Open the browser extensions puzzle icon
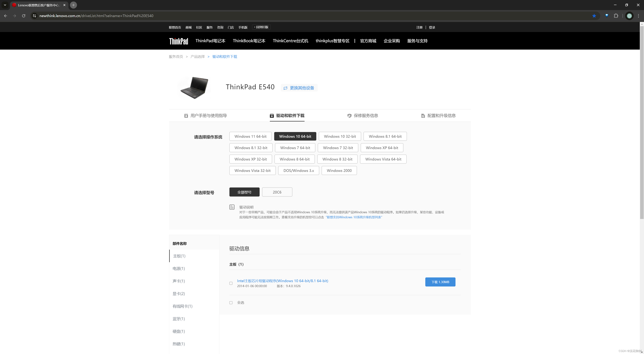644x354 pixels. [x=616, y=16]
